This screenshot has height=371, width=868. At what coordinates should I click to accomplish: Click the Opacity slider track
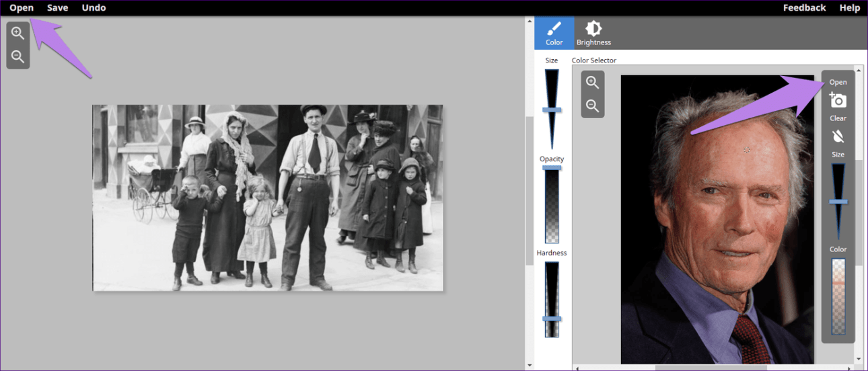pyautogui.click(x=552, y=205)
